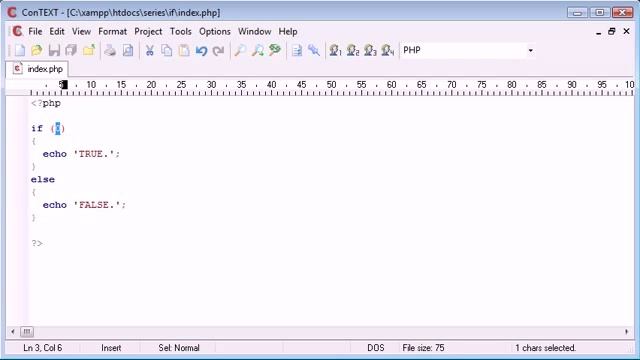Click the Stay on top pin icon
The height and width of the screenshot is (360, 640).
pos(314,51)
